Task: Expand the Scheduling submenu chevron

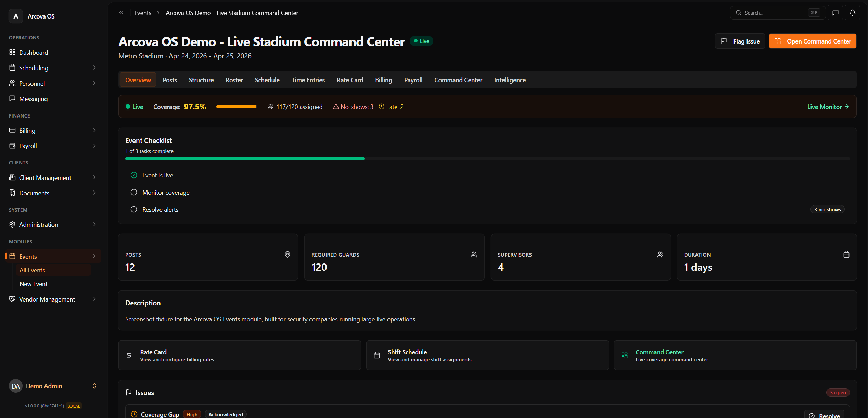Action: click(x=94, y=67)
